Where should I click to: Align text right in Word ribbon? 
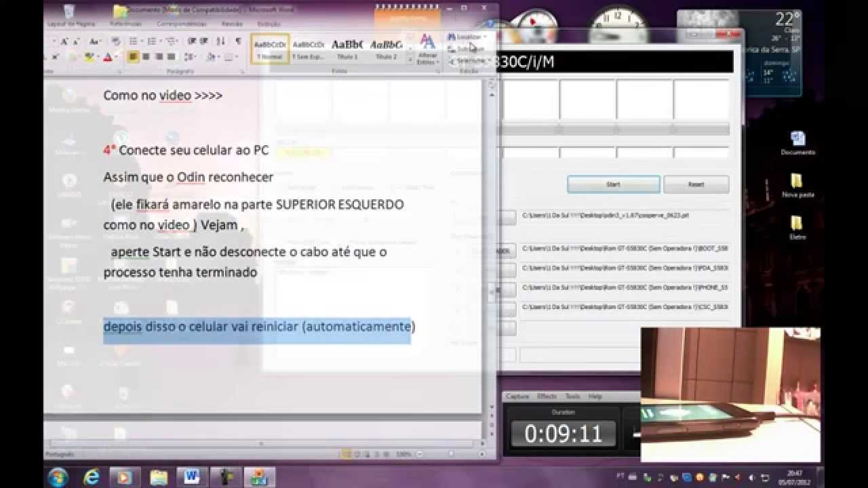[159, 56]
